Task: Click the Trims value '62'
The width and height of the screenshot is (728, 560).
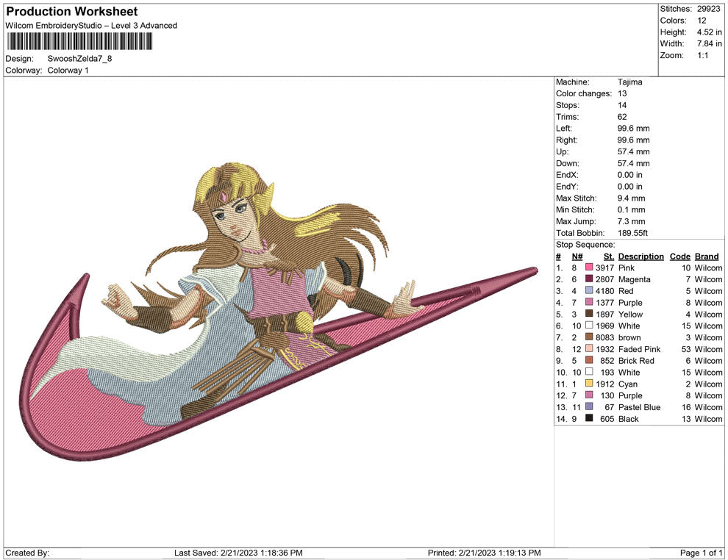Action: coord(622,117)
